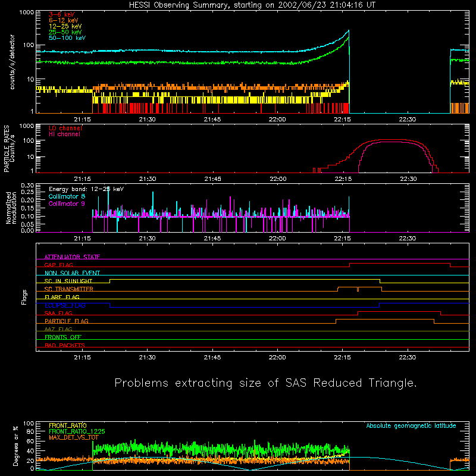Click the raised SAA_FLAG segment around 22:25
The height and width of the screenshot is (476, 476).
click(399, 311)
